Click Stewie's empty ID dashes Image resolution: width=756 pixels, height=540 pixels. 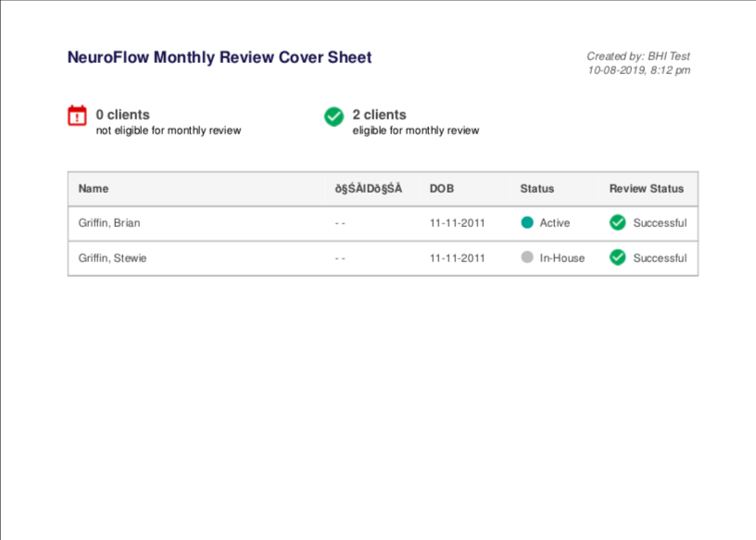pos(340,258)
